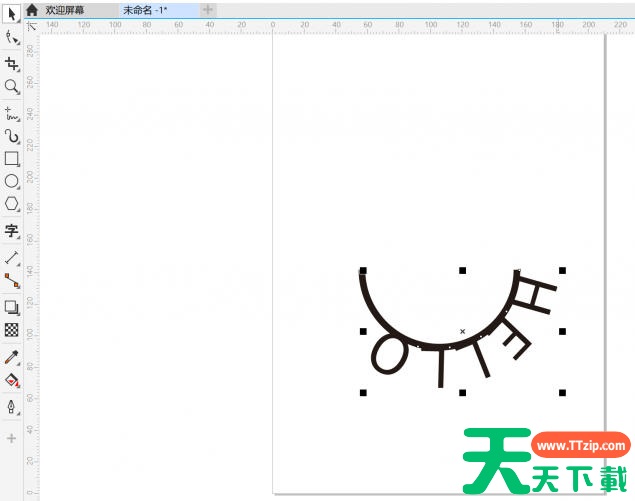Pick the Artistic Media tool
This screenshot has width=635, height=501.
(12, 136)
